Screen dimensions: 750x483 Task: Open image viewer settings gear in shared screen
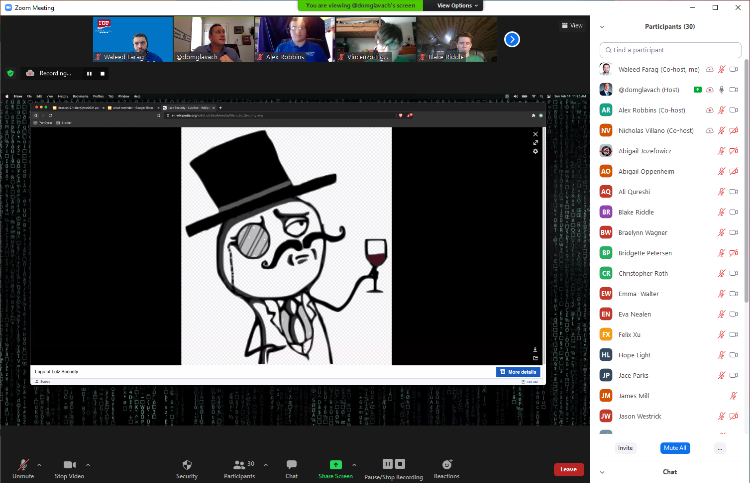click(x=535, y=151)
